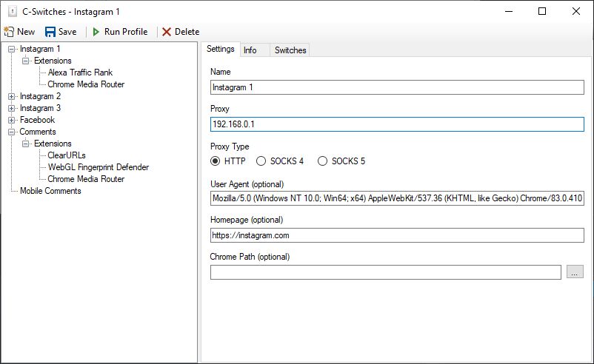Collapse the Comments tree node
594x364 pixels.
(x=12, y=132)
